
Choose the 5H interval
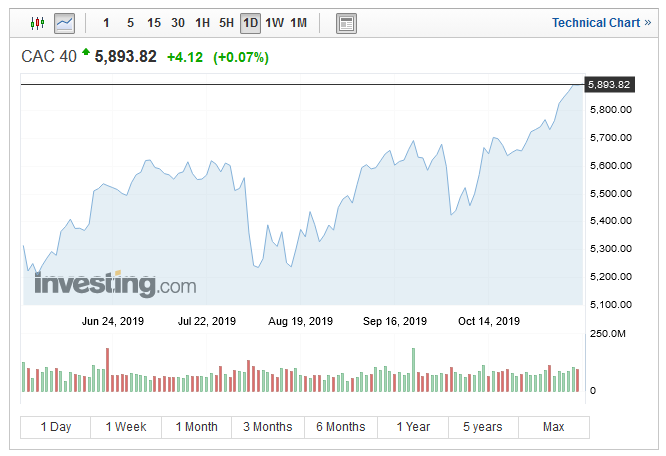226,23
